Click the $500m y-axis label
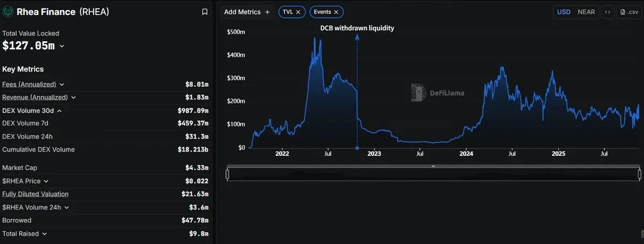 click(236, 32)
